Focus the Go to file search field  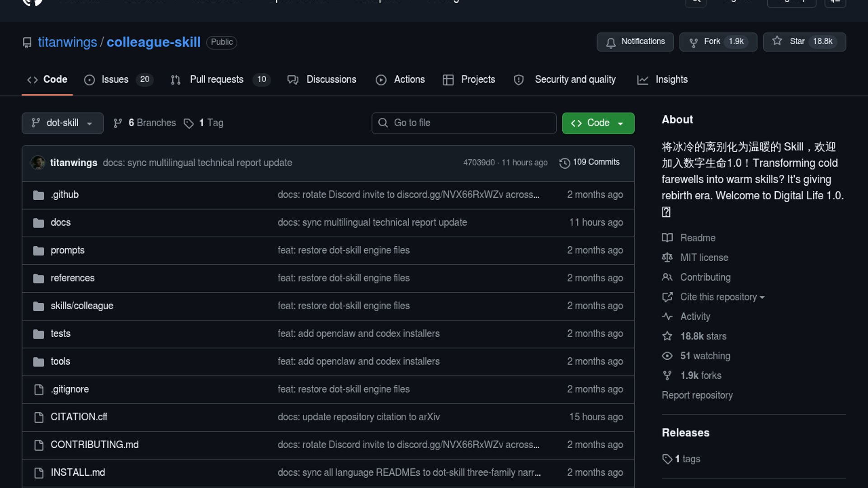464,123
